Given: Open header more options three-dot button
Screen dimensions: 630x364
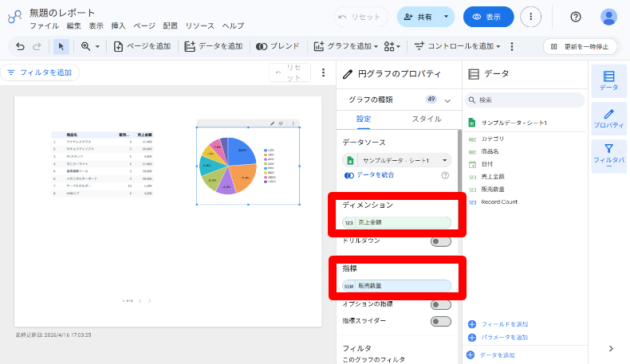Looking at the screenshot, I should 530,17.
